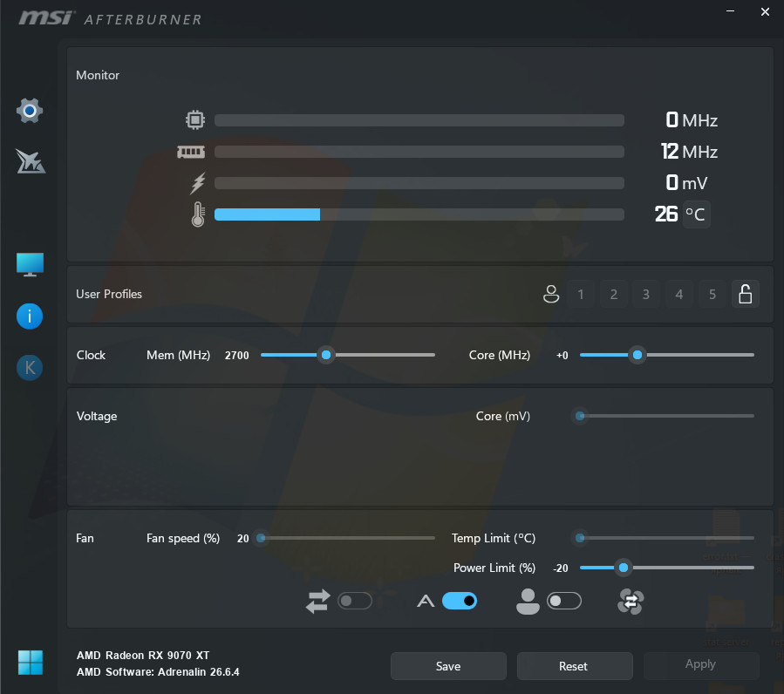Click the Windows startup logo icon
This screenshot has height=694, width=784.
coord(30,662)
